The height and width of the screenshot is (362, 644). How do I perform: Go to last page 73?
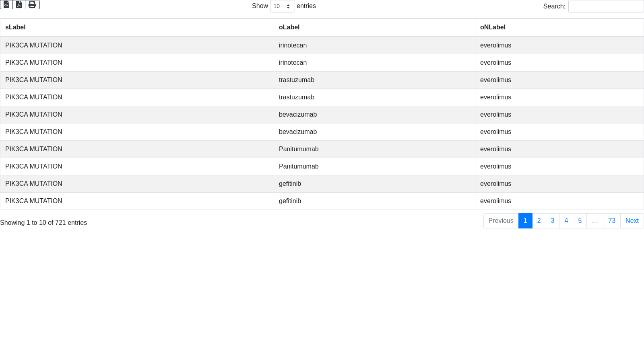[x=611, y=221]
